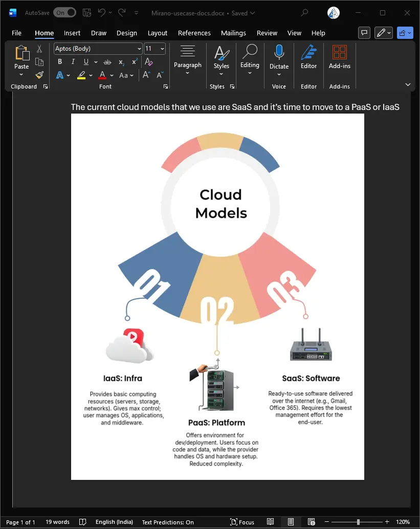Open the Text Highlight Color dropdown arrow
420x529 pixels.
coord(90,75)
